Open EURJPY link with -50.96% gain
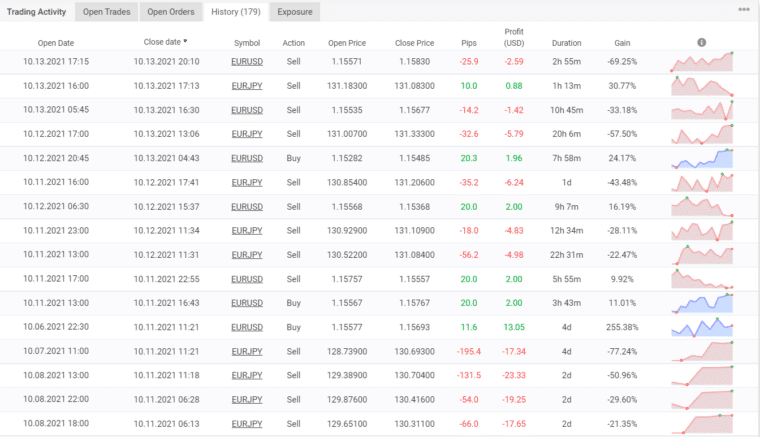This screenshot has height=437, width=760. (247, 375)
